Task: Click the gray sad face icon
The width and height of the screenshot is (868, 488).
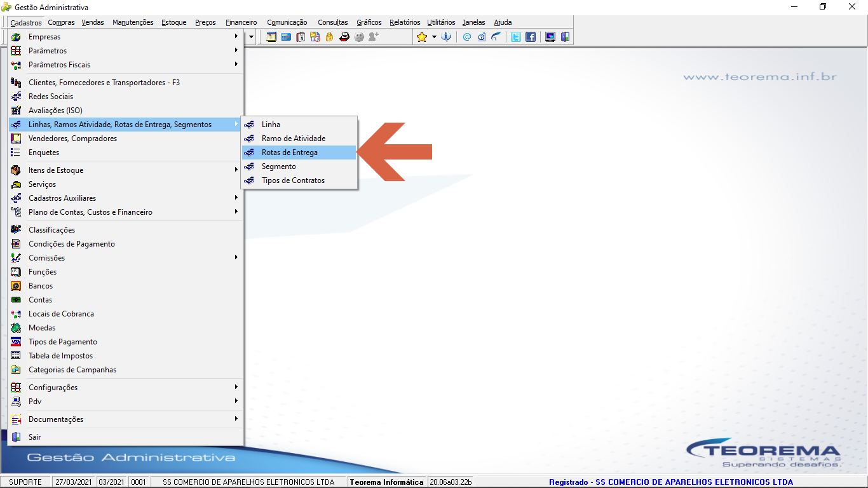Action: tap(360, 37)
